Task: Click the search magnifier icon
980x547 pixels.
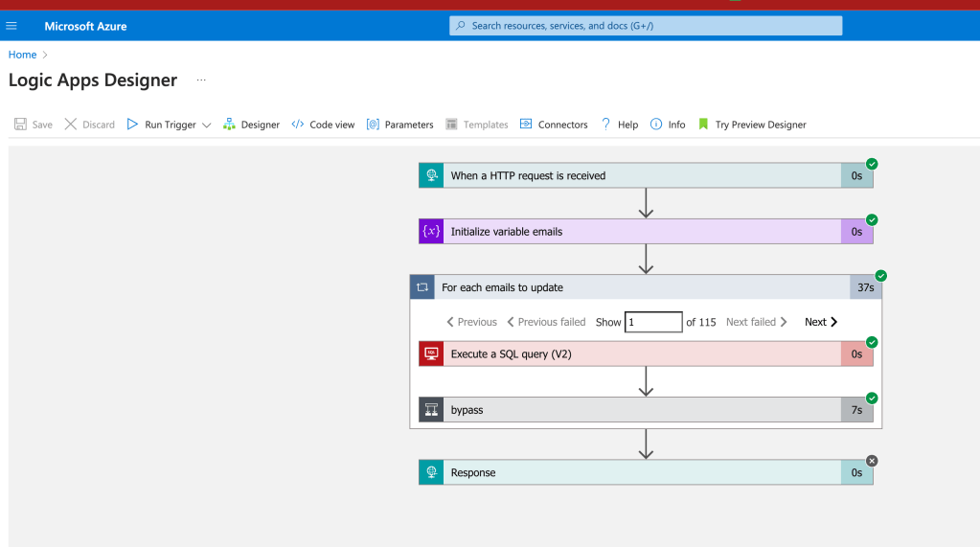Action: [461, 26]
